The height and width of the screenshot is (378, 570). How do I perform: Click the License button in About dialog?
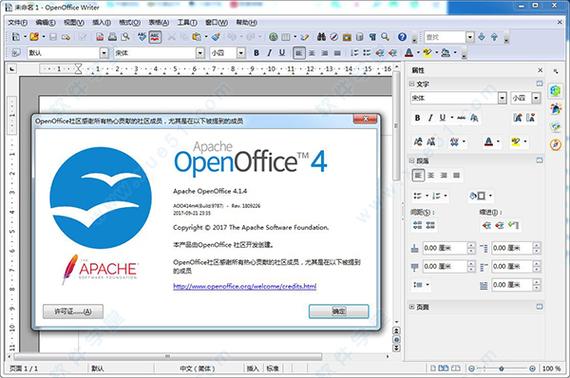coord(73,311)
